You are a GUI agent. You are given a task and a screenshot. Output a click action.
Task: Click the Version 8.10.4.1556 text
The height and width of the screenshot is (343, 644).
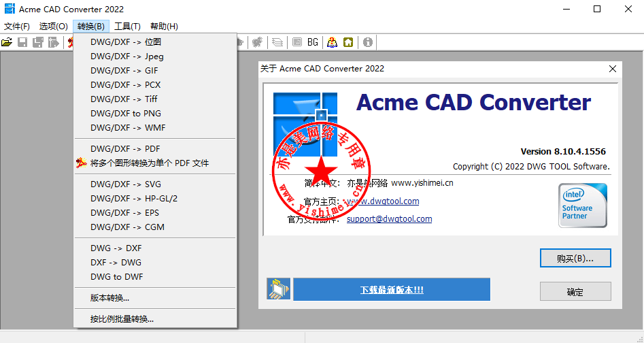563,152
